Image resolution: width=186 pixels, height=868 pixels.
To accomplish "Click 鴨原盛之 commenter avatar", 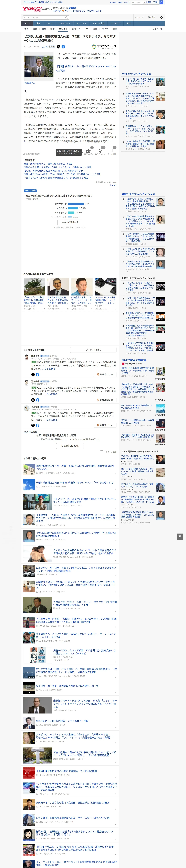I will coord(26,357).
